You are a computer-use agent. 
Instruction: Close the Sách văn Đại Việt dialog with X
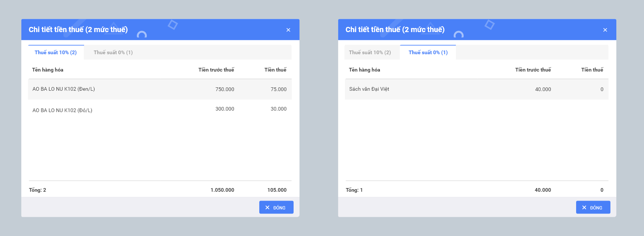click(x=605, y=30)
